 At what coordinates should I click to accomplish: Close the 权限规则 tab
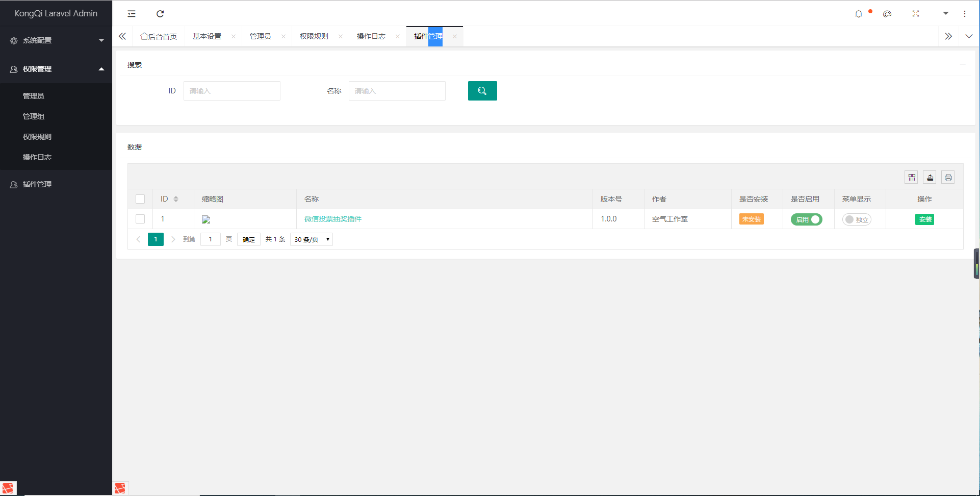pyautogui.click(x=341, y=36)
